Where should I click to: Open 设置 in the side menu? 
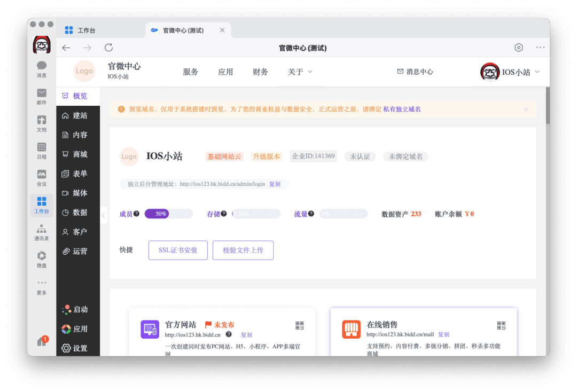pos(78,348)
